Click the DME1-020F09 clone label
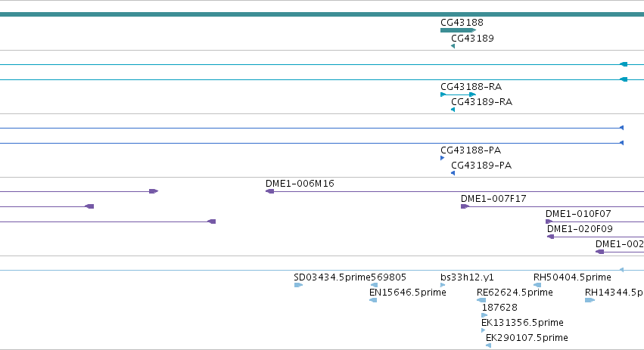Screen dimensions: 644x350 [580, 229]
